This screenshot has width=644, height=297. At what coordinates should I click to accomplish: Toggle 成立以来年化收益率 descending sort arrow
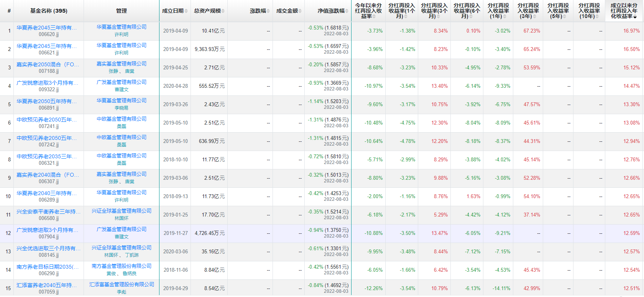pos(635,17)
